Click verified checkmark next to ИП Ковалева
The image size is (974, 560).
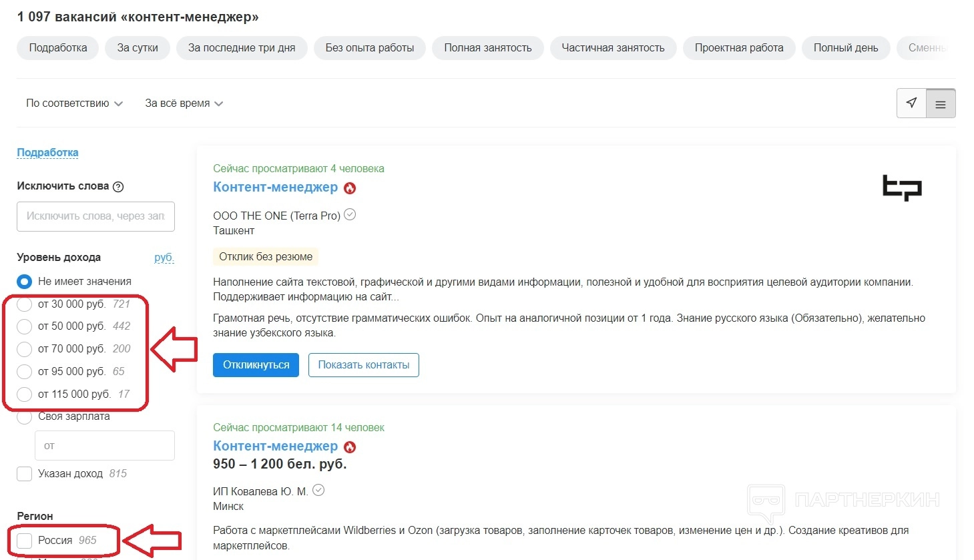318,490
